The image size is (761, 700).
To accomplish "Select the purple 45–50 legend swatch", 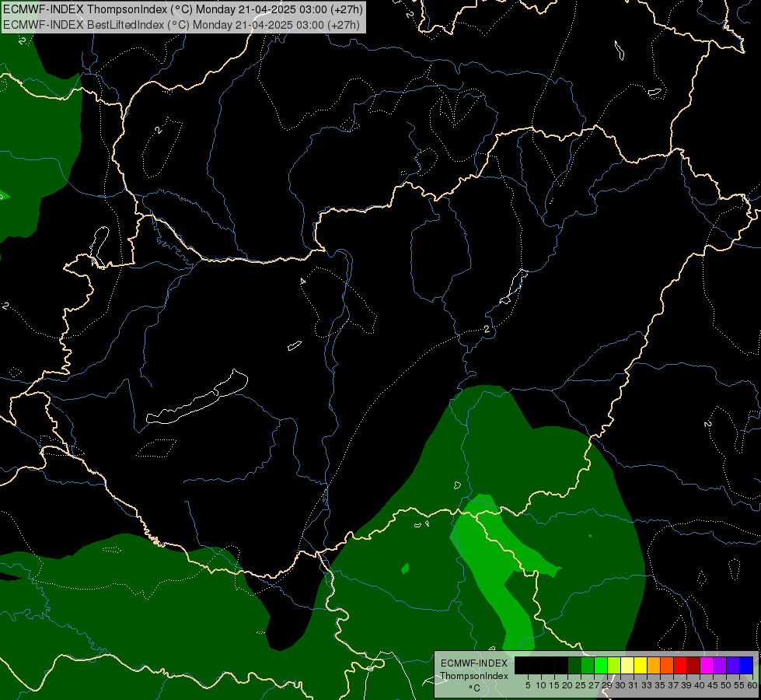I will click(x=720, y=666).
